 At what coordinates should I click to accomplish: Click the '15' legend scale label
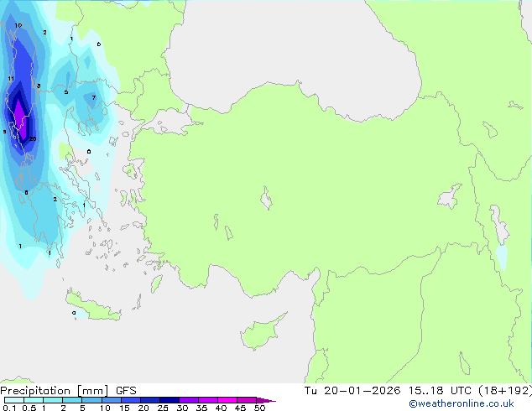coord(124,408)
